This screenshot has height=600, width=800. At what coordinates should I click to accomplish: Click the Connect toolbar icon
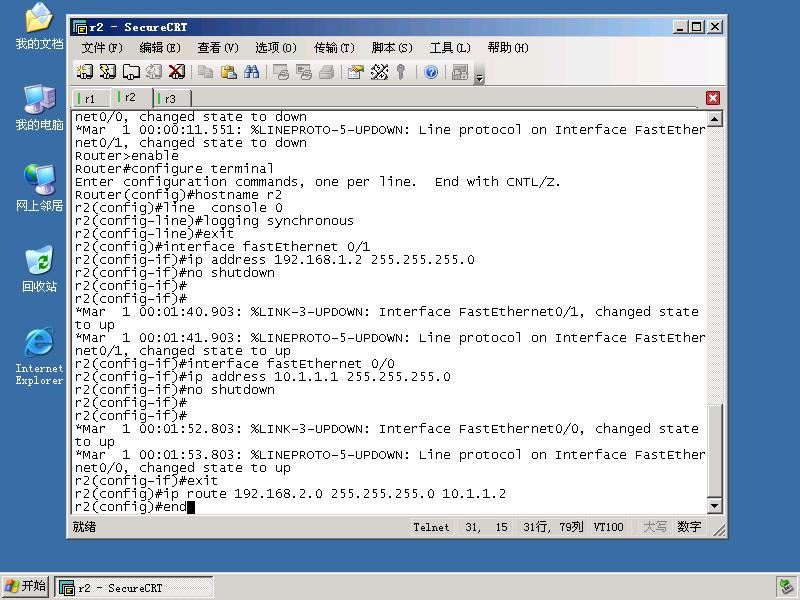point(85,72)
